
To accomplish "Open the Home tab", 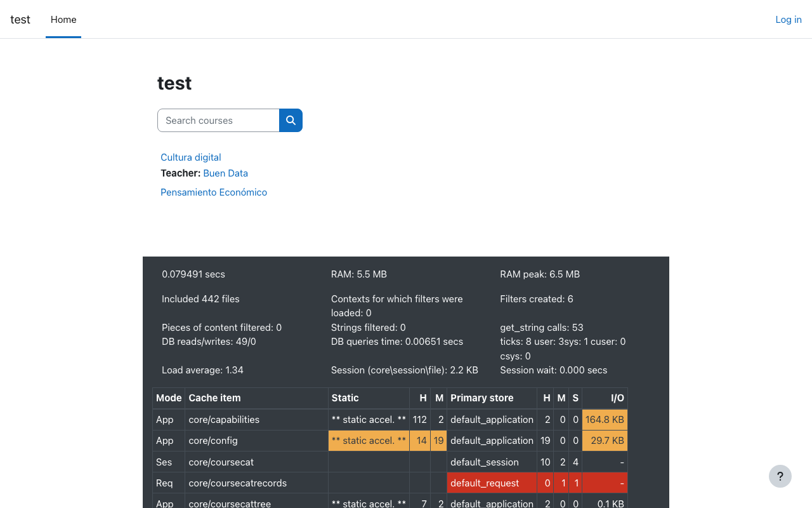I will point(63,20).
